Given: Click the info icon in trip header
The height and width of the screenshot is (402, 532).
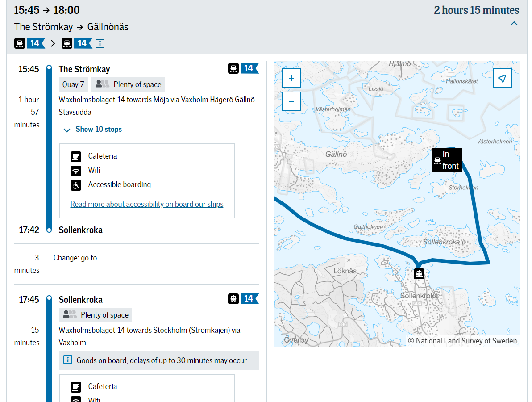Looking at the screenshot, I should 100,43.
